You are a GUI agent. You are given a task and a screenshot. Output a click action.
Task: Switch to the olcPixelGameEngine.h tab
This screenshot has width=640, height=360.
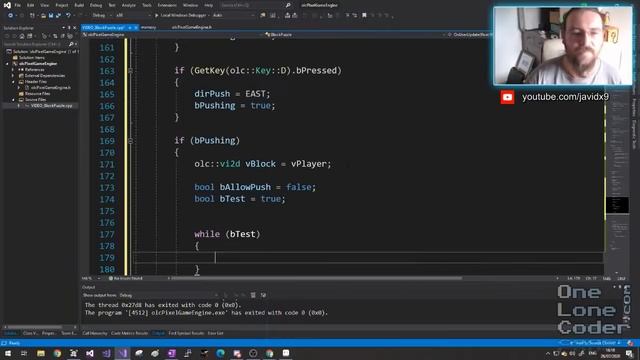(x=192, y=27)
